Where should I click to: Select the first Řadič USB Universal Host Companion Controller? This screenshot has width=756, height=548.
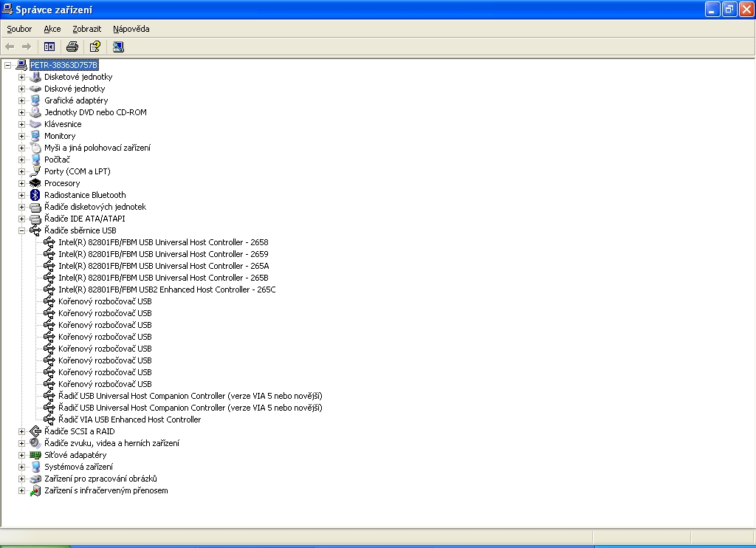[x=190, y=396]
